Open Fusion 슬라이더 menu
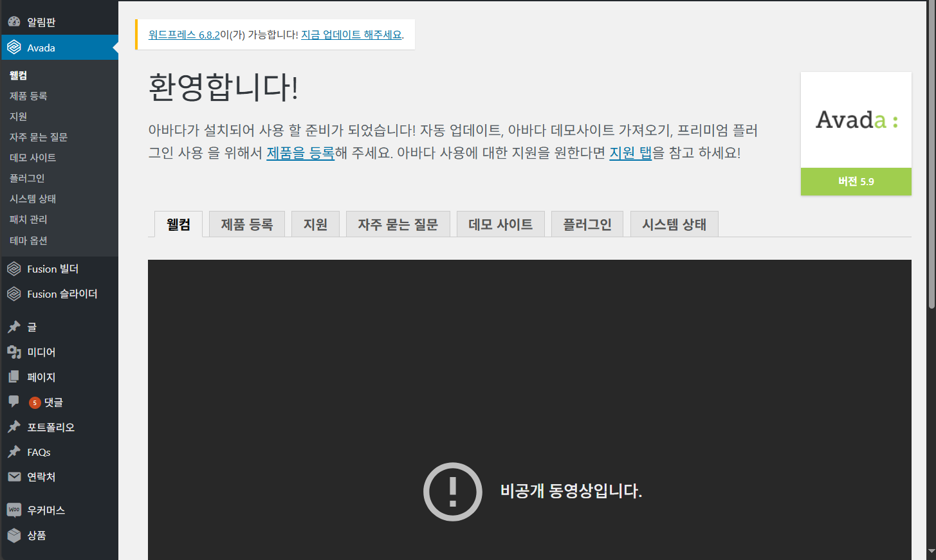This screenshot has width=936, height=560. click(59, 294)
